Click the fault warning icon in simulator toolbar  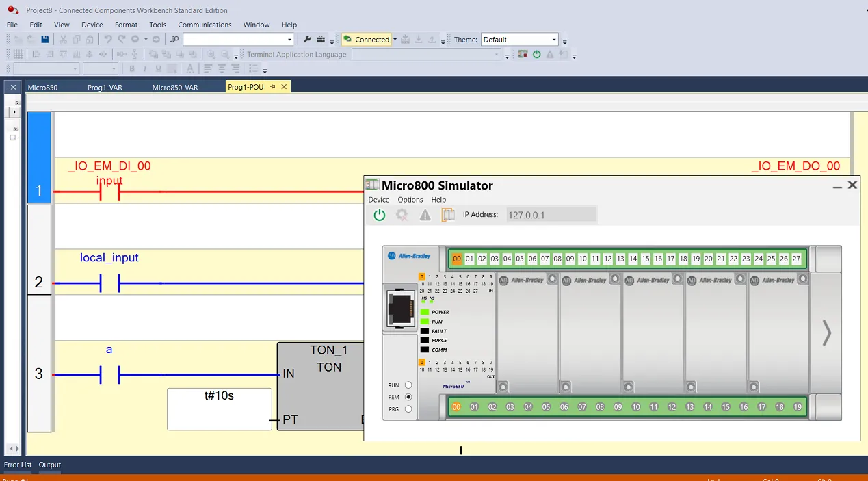pyautogui.click(x=425, y=215)
